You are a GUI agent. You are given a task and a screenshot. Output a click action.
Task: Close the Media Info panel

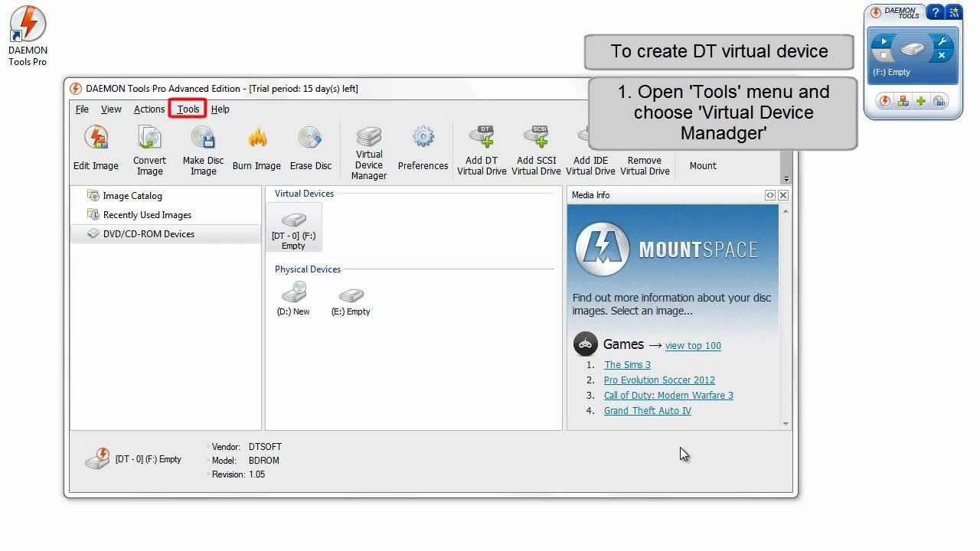point(783,195)
